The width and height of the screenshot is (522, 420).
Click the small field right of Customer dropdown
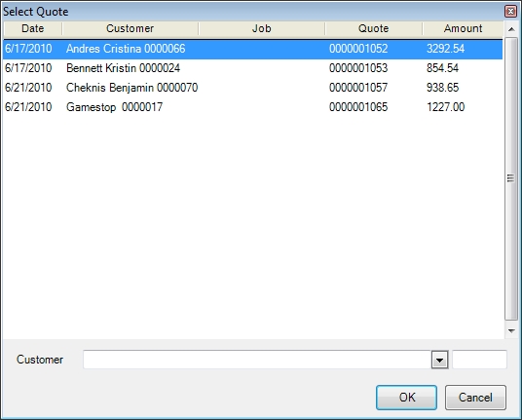coord(479,360)
